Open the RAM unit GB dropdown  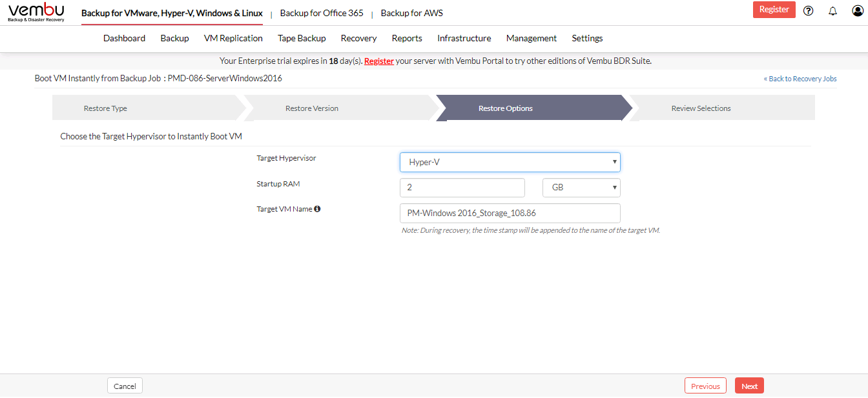coord(581,188)
